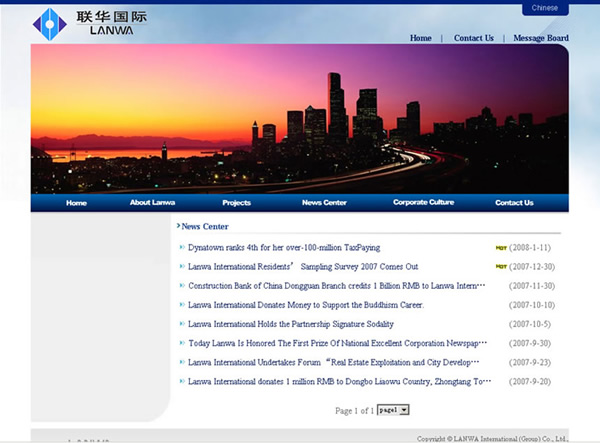This screenshot has height=443, width=600.
Task: Open the News Center menu item
Action: [324, 202]
